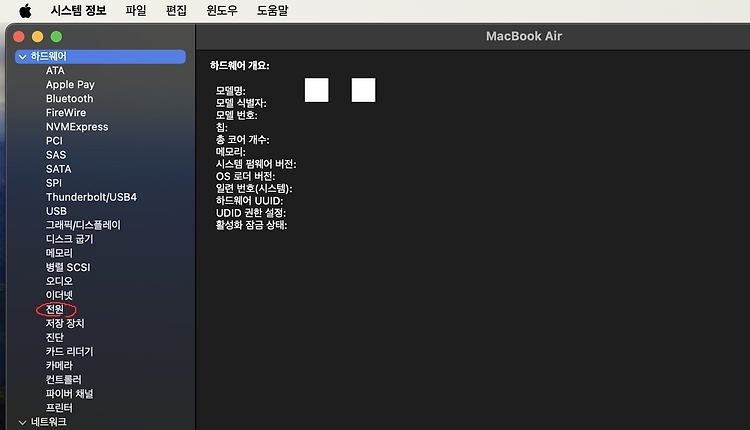Open the 도움말 menu
Screen dimensions: 750x430
(273, 11)
